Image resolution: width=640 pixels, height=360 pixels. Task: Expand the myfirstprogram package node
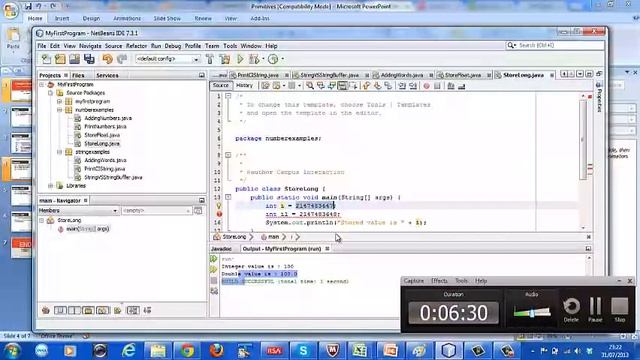click(60, 101)
